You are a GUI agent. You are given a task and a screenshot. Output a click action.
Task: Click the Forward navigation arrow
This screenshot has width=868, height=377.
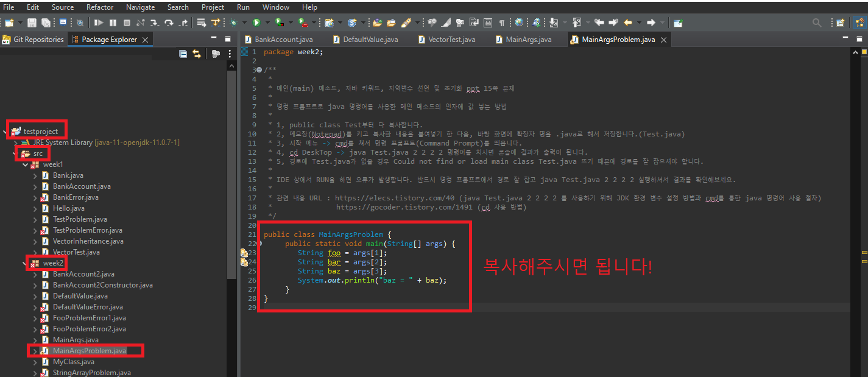click(651, 23)
